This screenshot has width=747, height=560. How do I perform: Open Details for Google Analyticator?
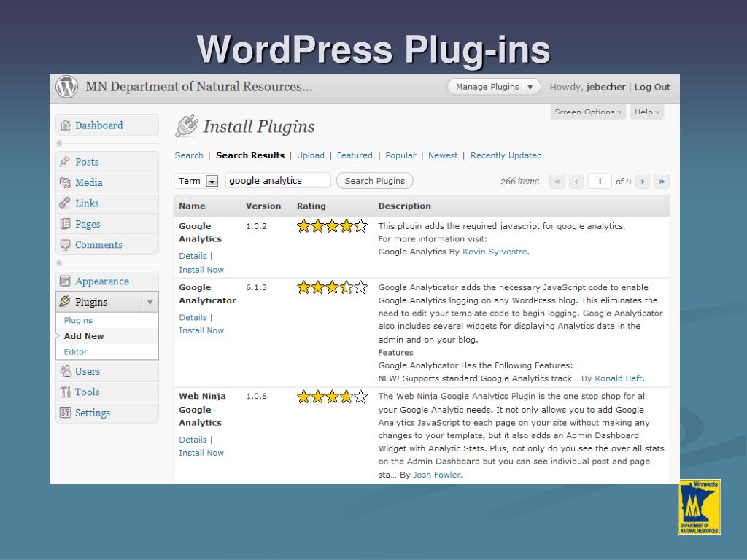(x=193, y=318)
